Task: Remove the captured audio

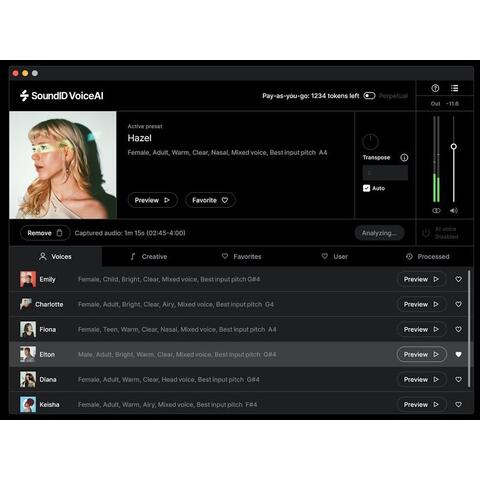Action: (45, 233)
